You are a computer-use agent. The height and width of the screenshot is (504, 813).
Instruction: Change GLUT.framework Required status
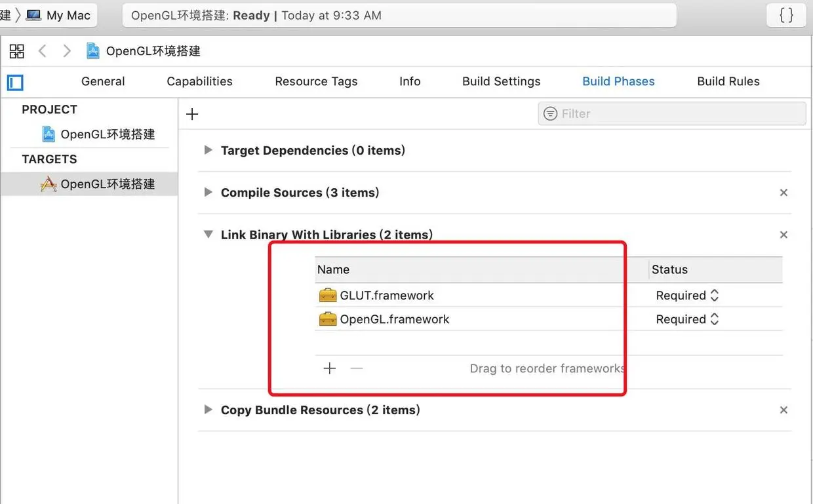tap(687, 296)
